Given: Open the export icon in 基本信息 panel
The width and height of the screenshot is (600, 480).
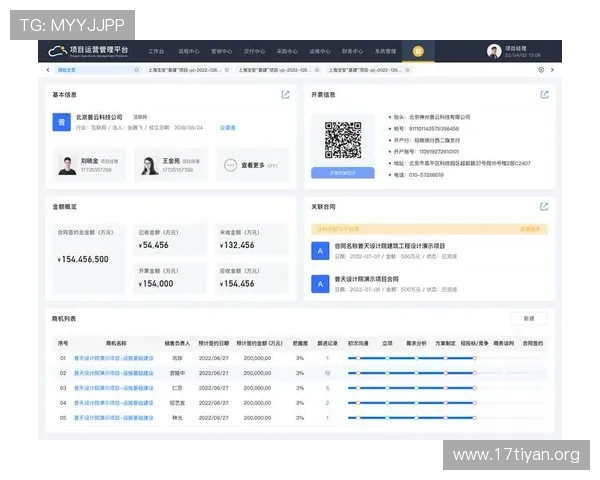Looking at the screenshot, I should coord(285,95).
